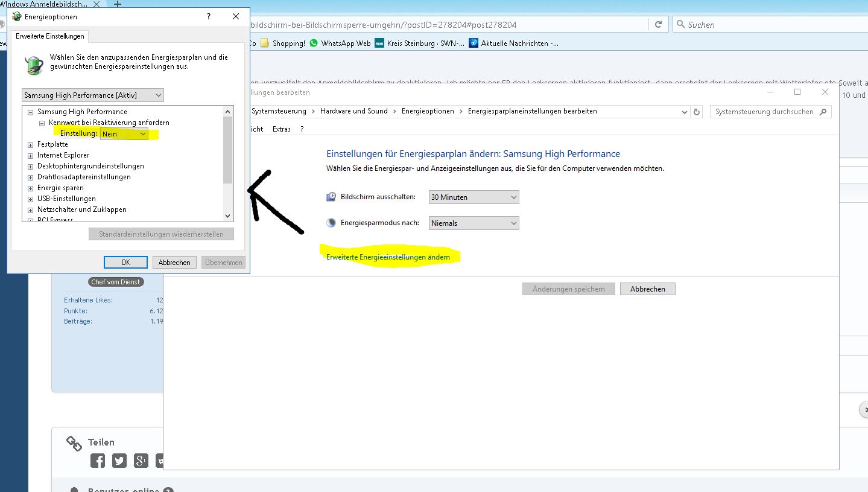The image size is (868, 492).
Task: Open the Aktuelle Nachrichten bookmark
Action: coord(514,43)
